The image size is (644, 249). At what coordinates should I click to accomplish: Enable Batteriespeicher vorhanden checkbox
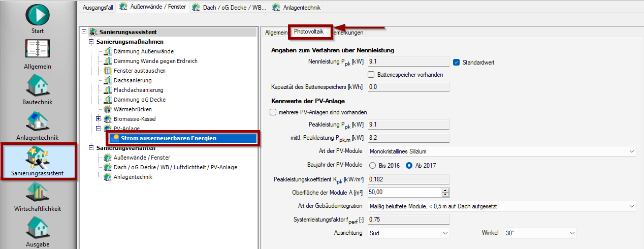click(371, 75)
